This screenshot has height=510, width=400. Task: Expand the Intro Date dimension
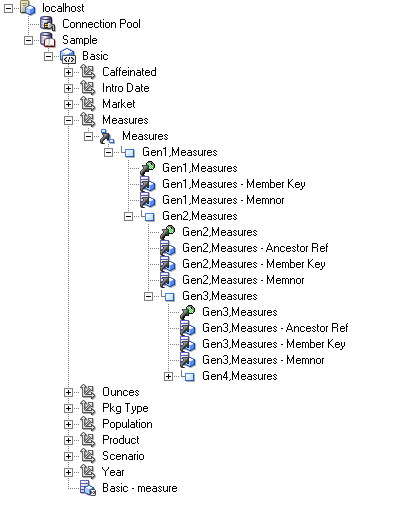[x=68, y=88]
